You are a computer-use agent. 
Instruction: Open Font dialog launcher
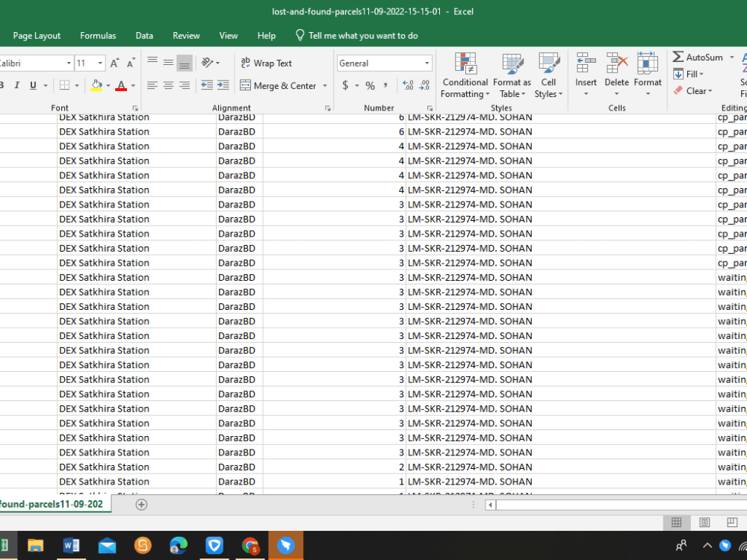[x=135, y=108]
